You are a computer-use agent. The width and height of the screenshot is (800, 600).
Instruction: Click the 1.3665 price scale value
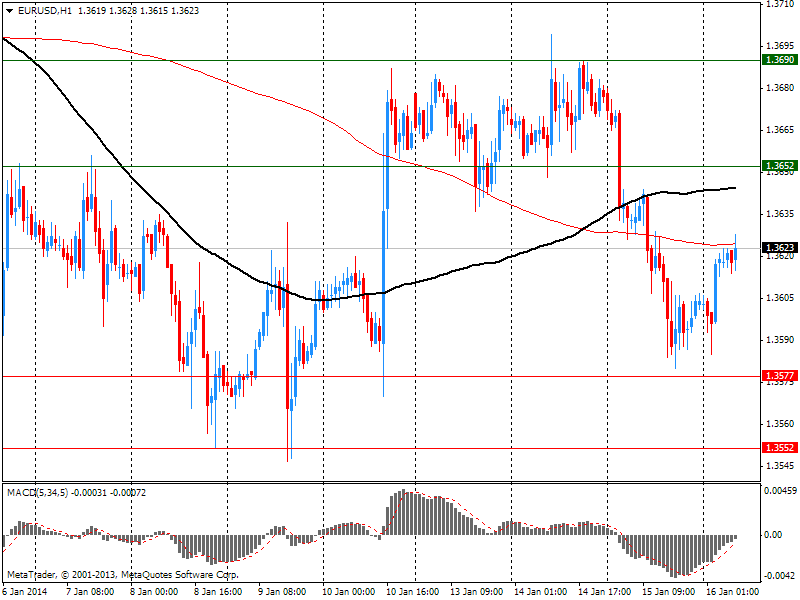[781, 130]
